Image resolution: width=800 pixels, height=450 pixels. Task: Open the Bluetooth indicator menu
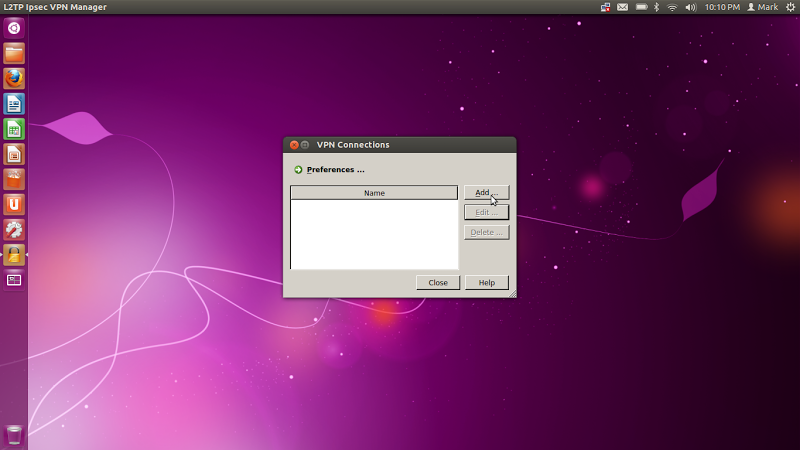click(x=657, y=7)
